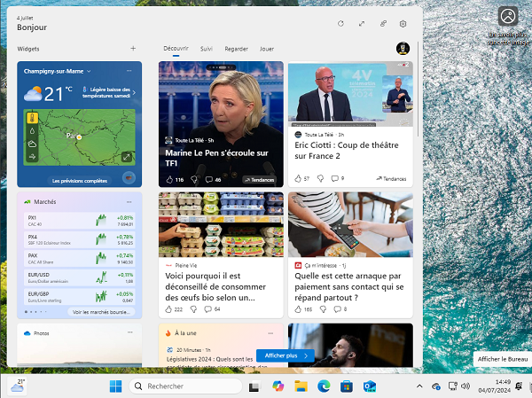Open Photos widget more options menu
The image size is (532, 398).
point(129,333)
